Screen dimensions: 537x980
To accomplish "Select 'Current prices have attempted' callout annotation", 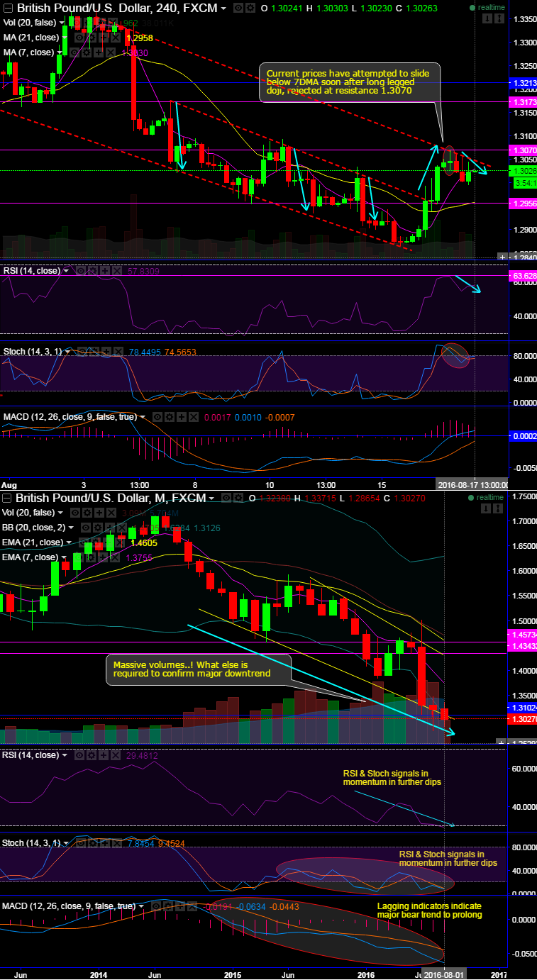I will pos(350,82).
